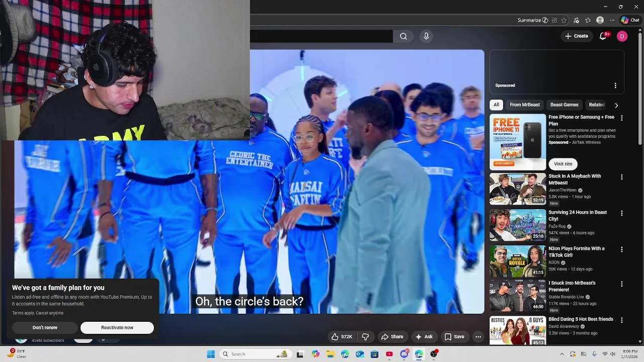
Task: Click the Create button
Action: coord(577,36)
